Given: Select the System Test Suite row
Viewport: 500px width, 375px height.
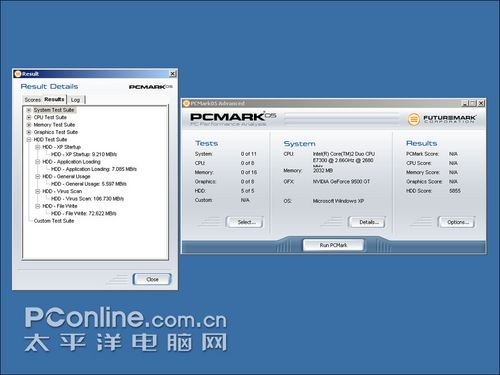Looking at the screenshot, I should coord(54,110).
